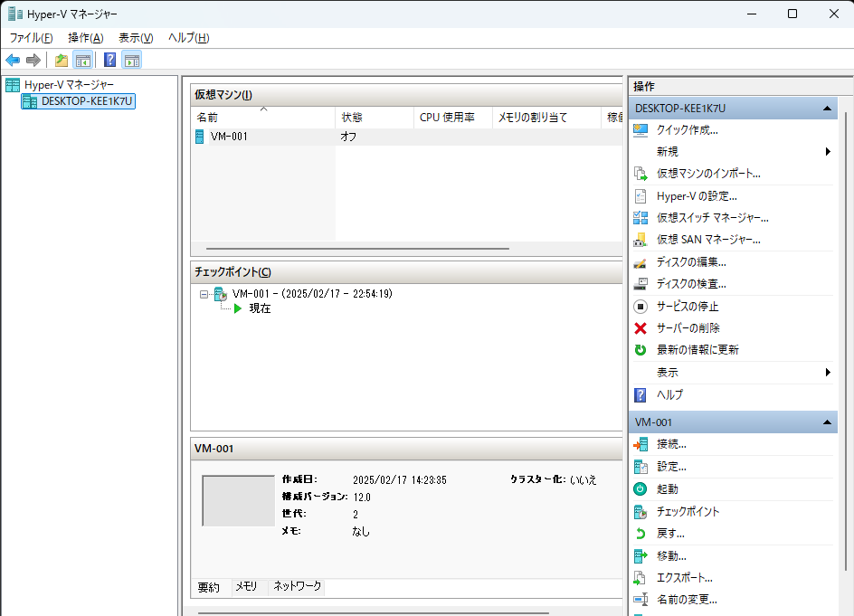Viewport: 854px width, 616px height.
Task: Click the 仮想マシンのインポート icon
Action: [640, 174]
